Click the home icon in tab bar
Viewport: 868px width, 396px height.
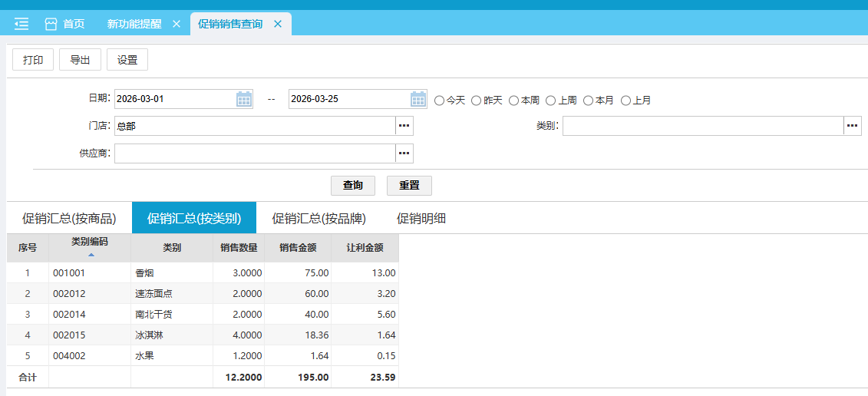coord(51,24)
